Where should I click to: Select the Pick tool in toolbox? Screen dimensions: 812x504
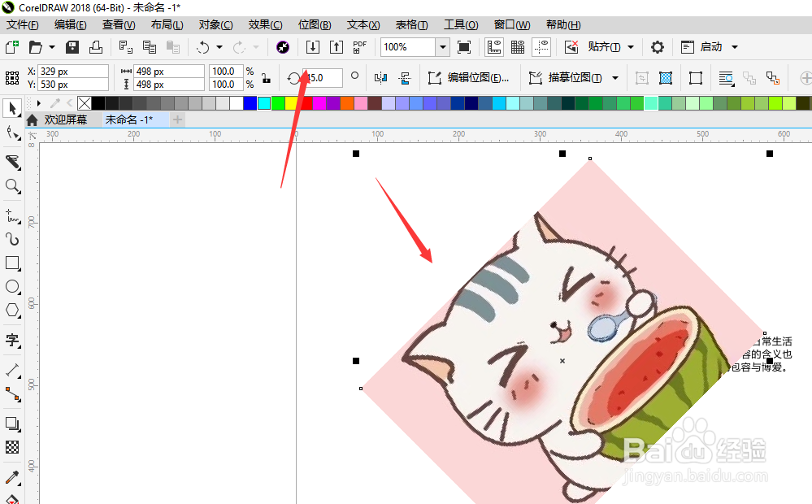coord(12,108)
